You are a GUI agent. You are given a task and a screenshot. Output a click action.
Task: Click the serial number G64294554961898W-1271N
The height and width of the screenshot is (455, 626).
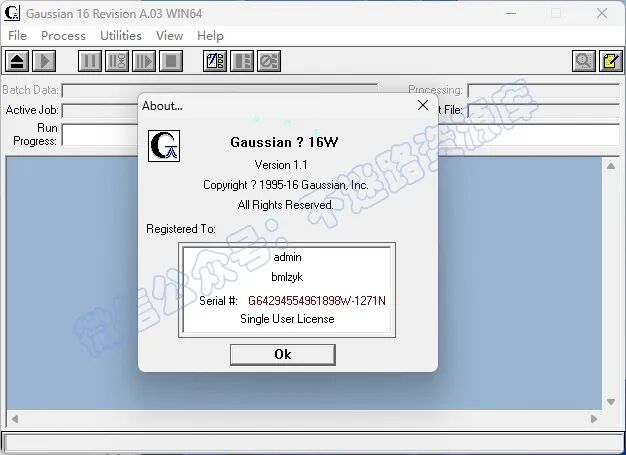click(317, 301)
